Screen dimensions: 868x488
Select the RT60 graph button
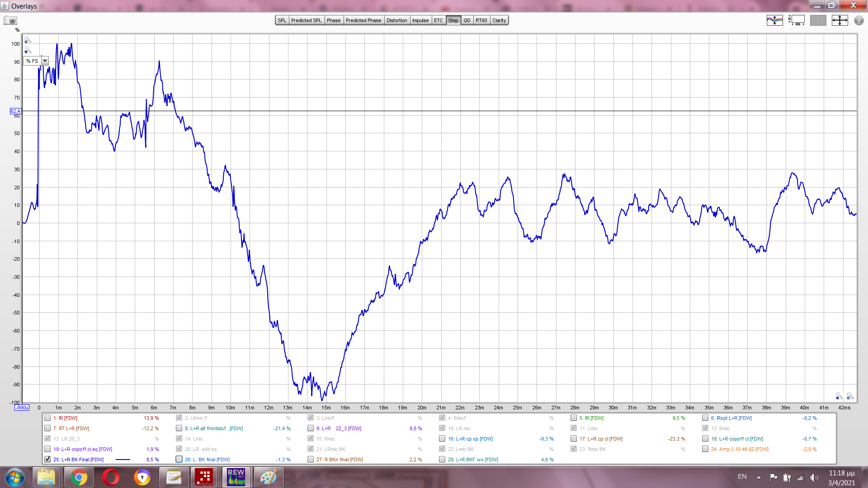point(481,20)
